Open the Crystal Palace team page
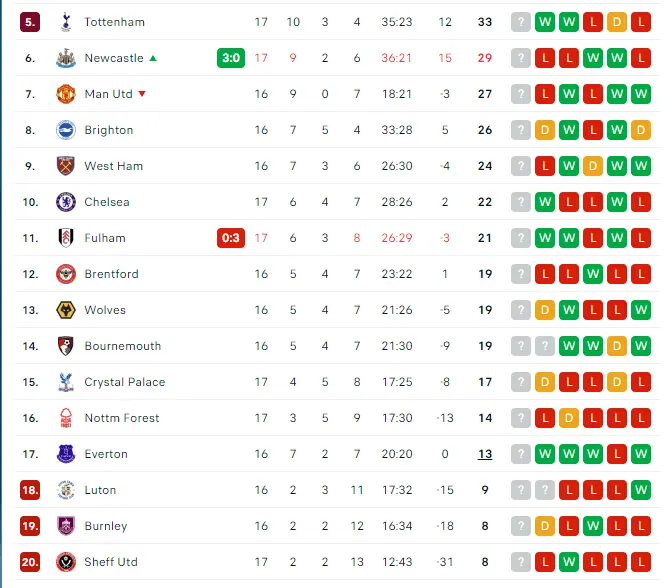Viewport: 666px width, 588px height. pos(124,382)
